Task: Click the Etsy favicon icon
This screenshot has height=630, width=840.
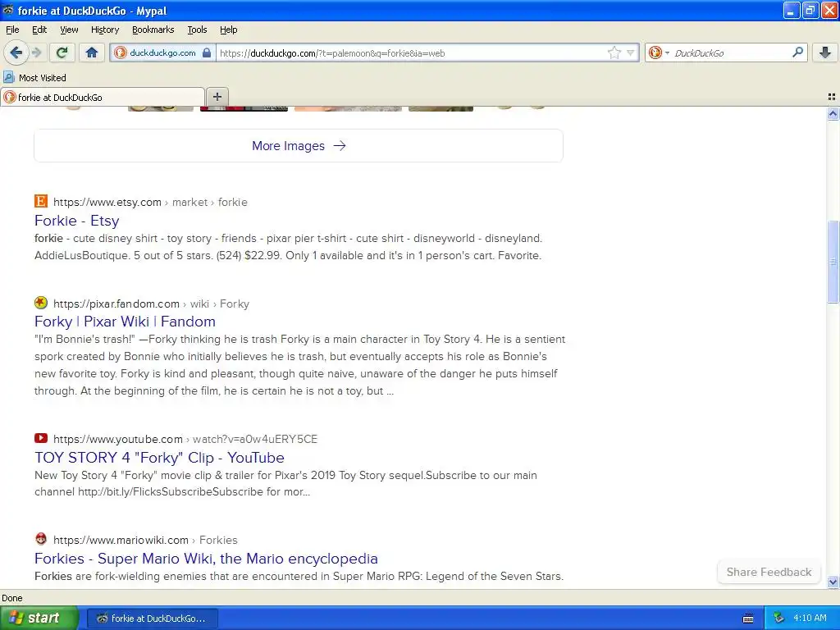Action: (x=41, y=202)
